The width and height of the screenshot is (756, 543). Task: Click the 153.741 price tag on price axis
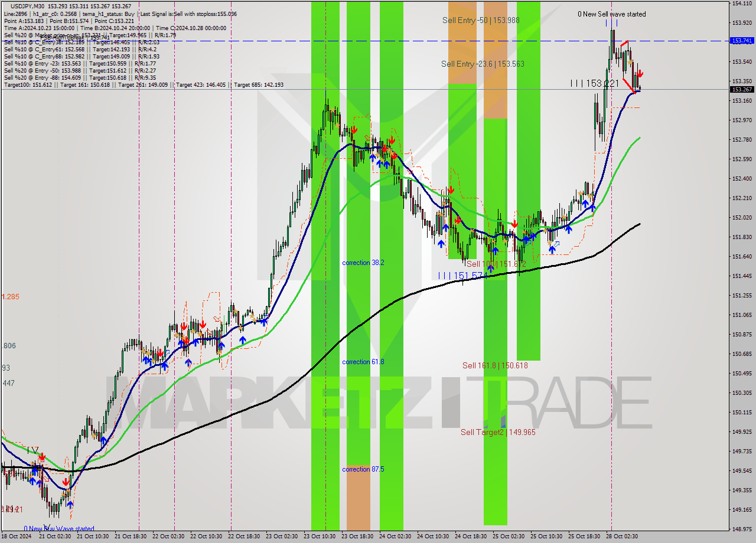coord(742,41)
